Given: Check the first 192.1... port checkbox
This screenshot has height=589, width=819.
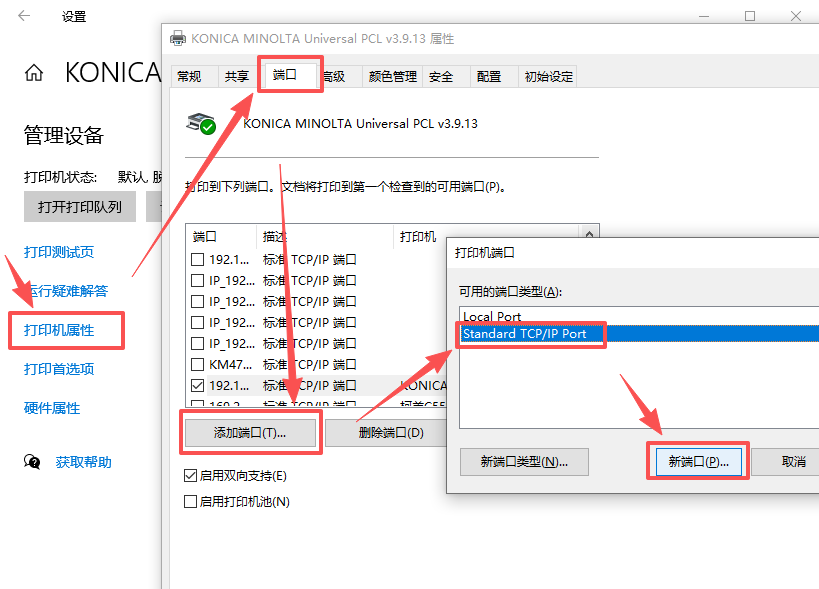Looking at the screenshot, I should pyautogui.click(x=197, y=260).
